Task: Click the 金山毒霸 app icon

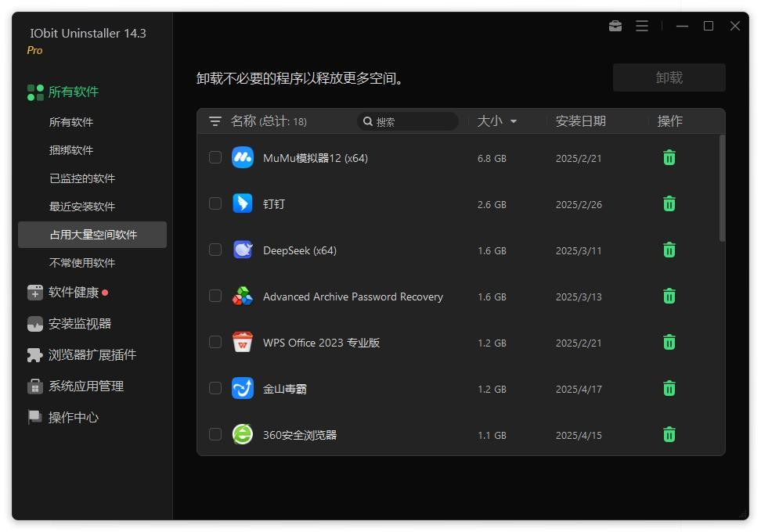Action: (242, 389)
